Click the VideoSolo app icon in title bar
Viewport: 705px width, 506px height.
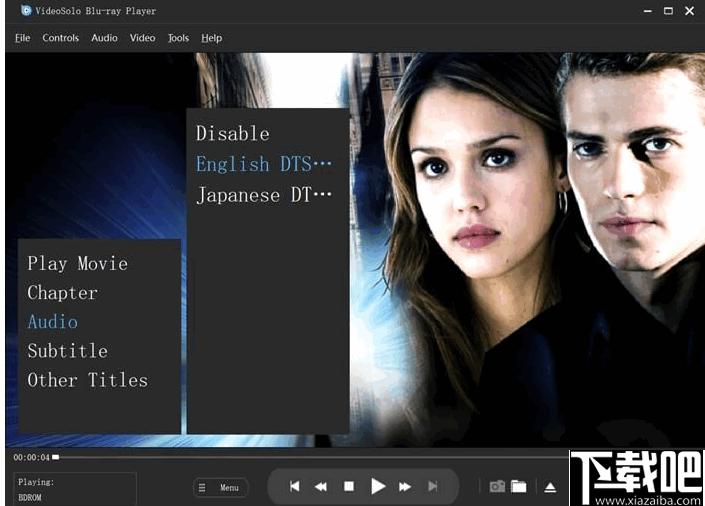click(27, 10)
